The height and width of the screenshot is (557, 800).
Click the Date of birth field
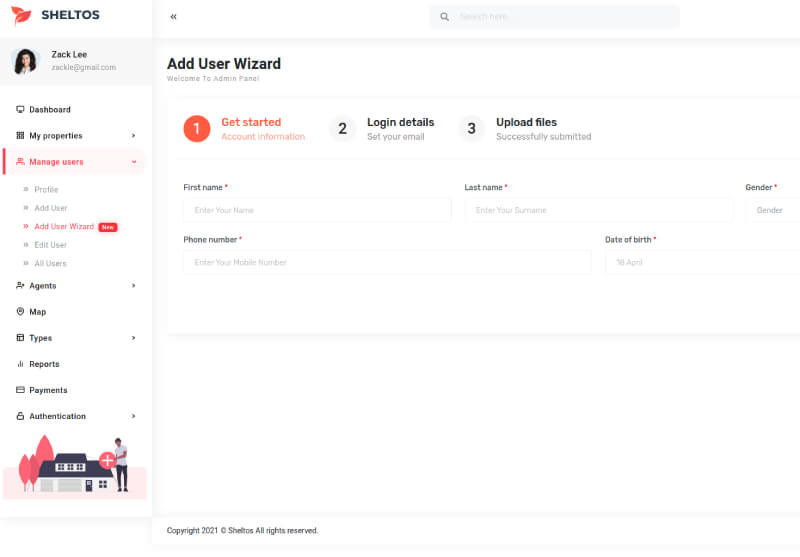[x=702, y=262]
